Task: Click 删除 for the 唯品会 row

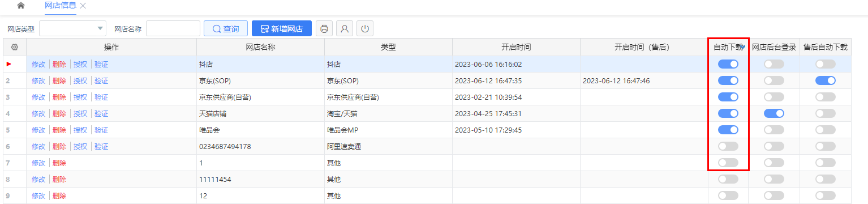Action: (x=59, y=130)
